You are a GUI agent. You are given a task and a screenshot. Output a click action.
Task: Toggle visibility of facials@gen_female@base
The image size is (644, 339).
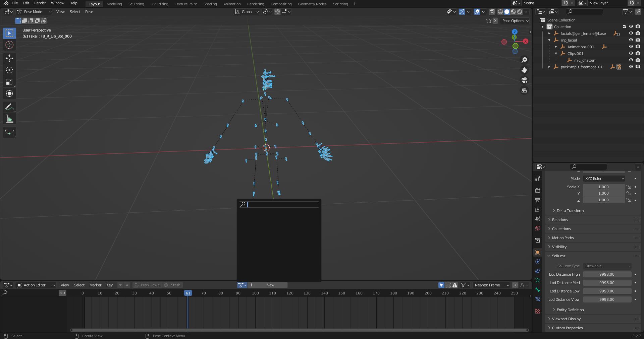pyautogui.click(x=631, y=33)
